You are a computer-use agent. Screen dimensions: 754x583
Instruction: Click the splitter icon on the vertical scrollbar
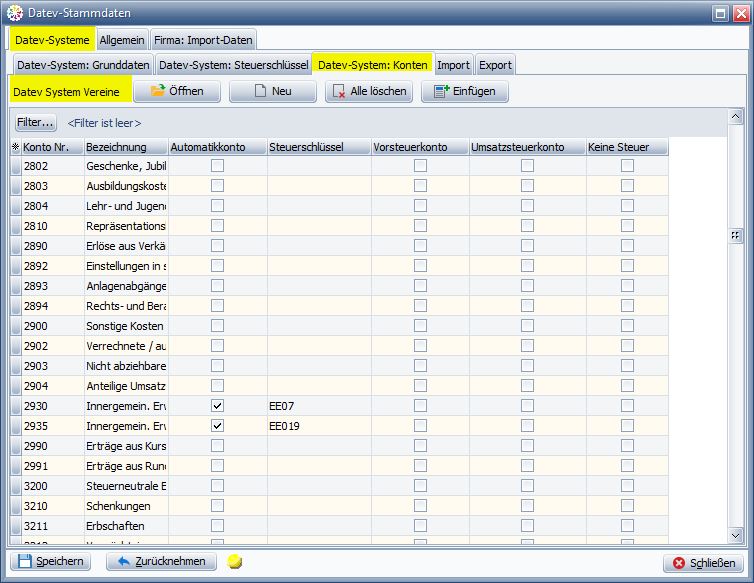click(x=735, y=236)
